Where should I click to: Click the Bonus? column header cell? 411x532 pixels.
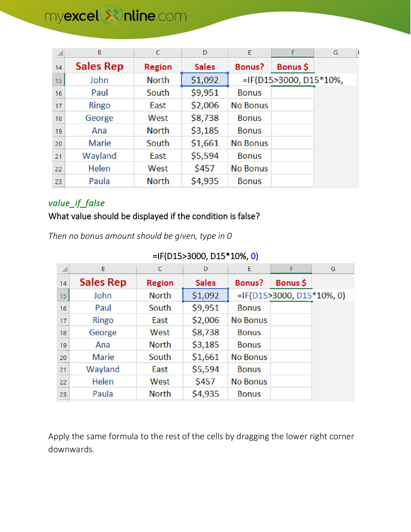coord(250,67)
